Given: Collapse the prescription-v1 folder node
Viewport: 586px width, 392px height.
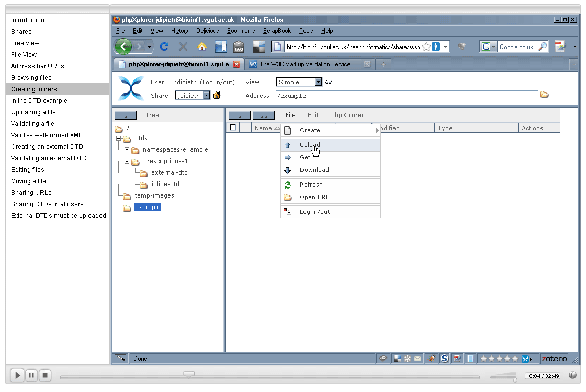Looking at the screenshot, I should click(127, 162).
